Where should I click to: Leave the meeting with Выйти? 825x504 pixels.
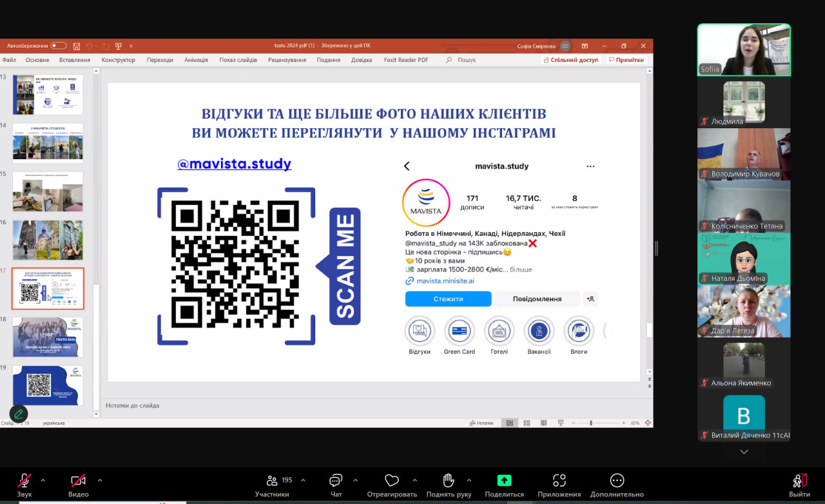799,485
